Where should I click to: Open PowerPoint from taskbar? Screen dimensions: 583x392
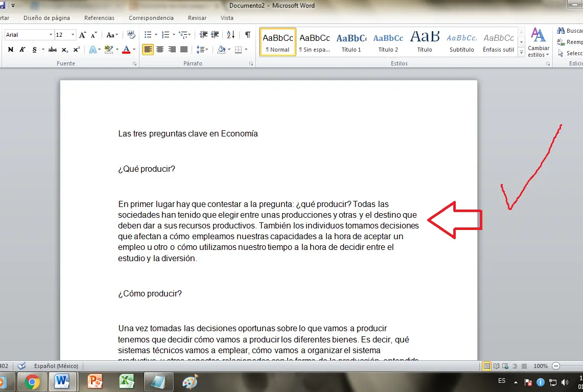pyautogui.click(x=95, y=382)
